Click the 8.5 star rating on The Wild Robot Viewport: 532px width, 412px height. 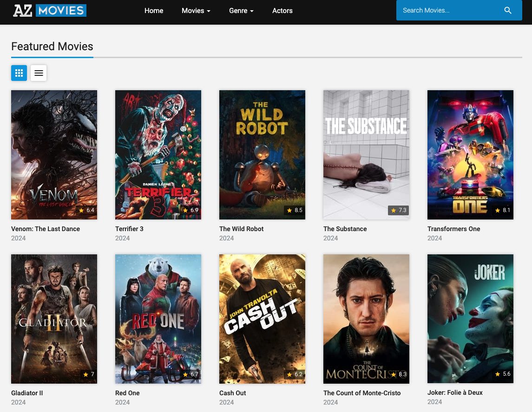click(295, 210)
